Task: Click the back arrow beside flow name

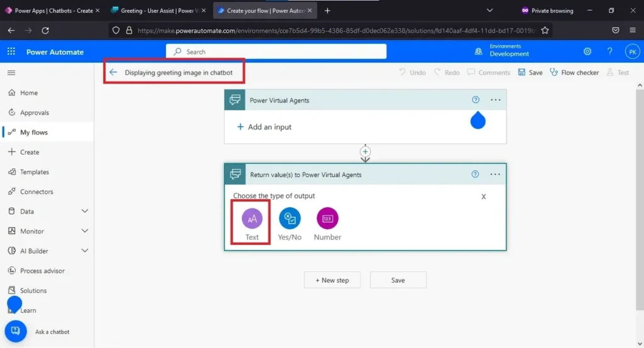Action: point(113,72)
